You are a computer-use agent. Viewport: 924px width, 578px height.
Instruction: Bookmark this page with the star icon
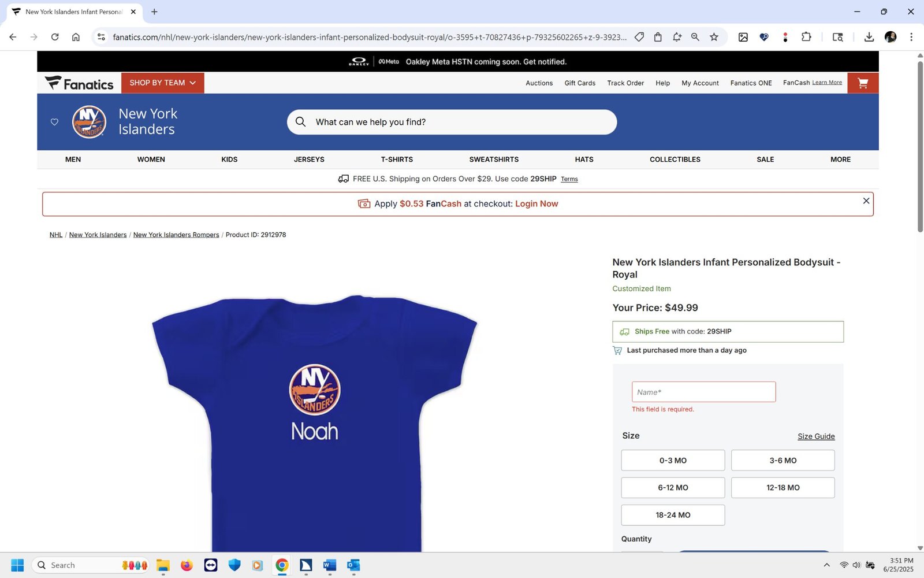(714, 37)
